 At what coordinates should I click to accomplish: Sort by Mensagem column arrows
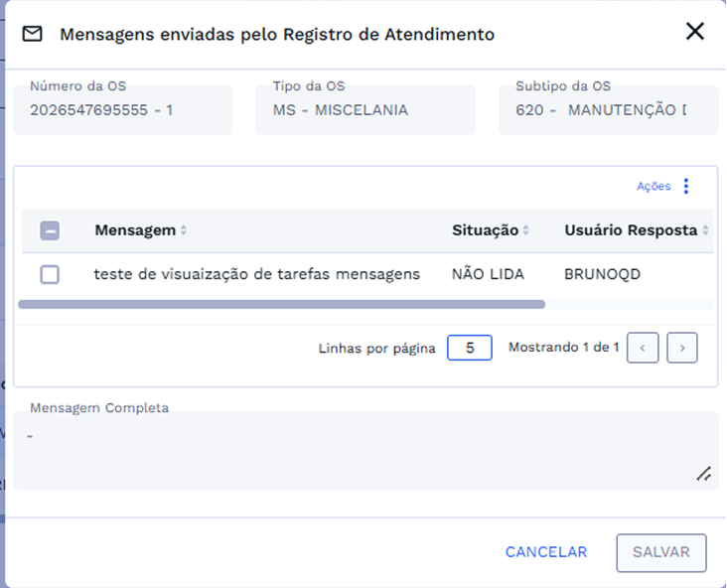[184, 230]
